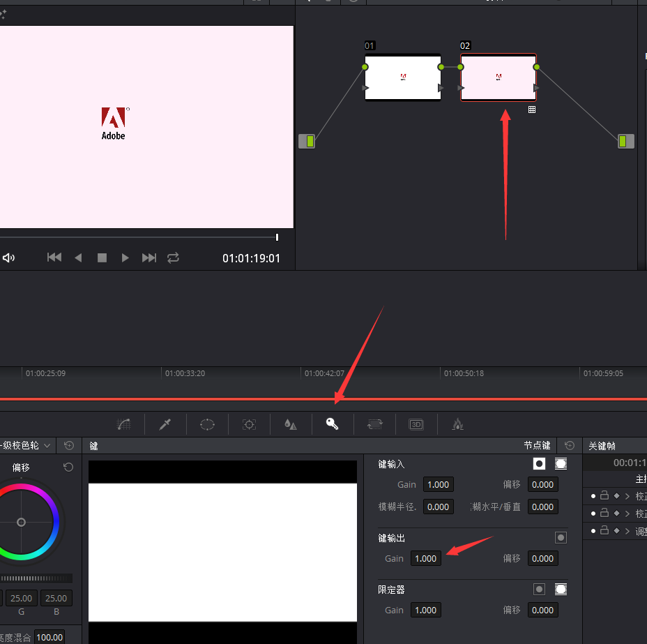The image size is (647, 644).
Task: Toggle loop playback in viewer
Action: click(x=173, y=258)
